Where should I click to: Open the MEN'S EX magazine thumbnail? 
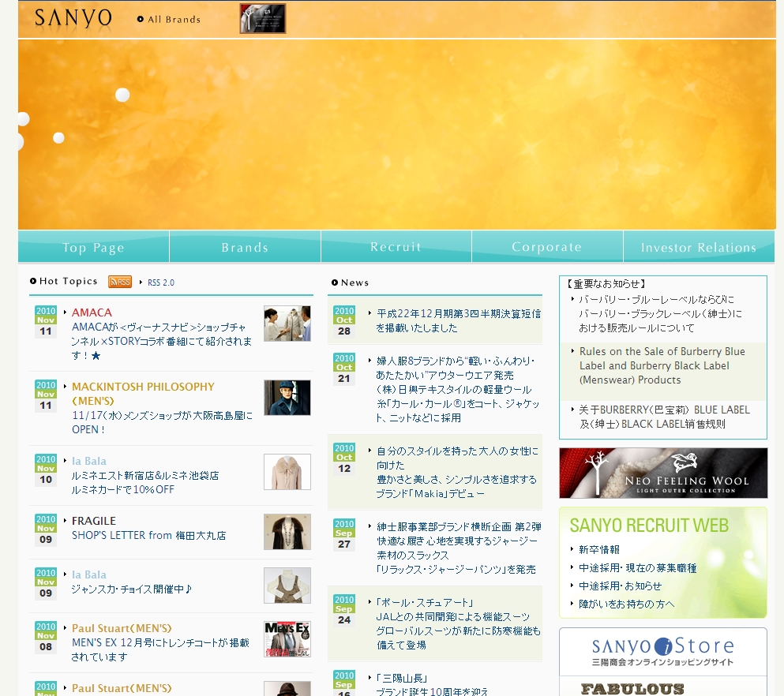coord(287,639)
